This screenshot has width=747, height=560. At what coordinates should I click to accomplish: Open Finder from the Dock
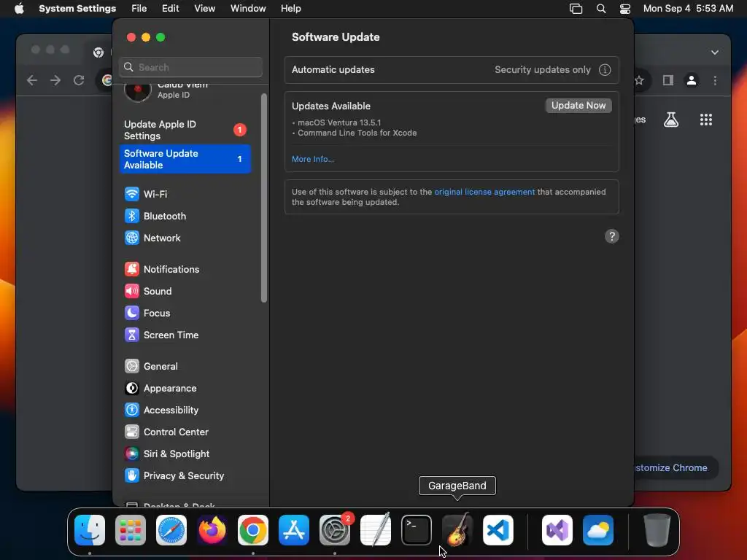point(90,530)
